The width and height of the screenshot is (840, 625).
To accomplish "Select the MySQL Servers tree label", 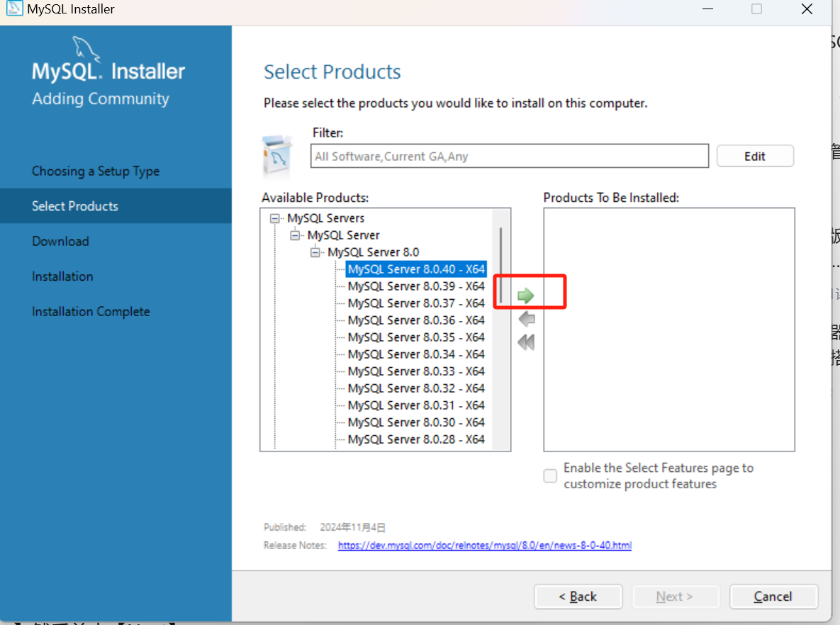I will coord(325,218).
